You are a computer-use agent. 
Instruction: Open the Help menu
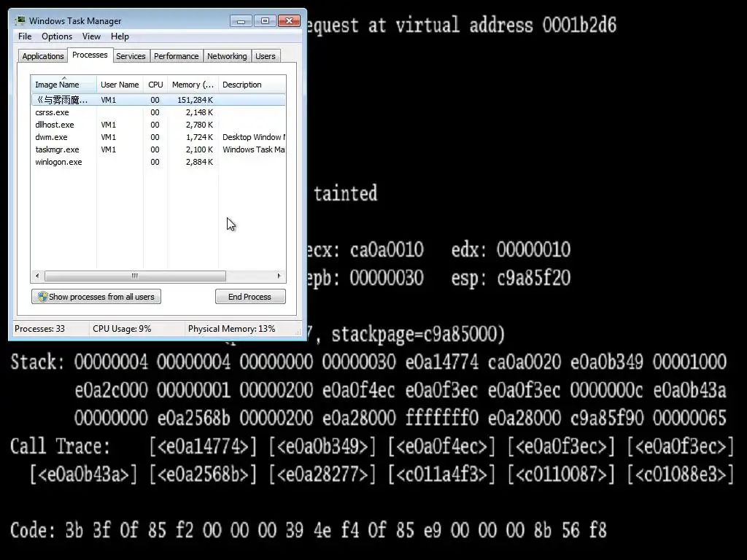pyautogui.click(x=120, y=36)
